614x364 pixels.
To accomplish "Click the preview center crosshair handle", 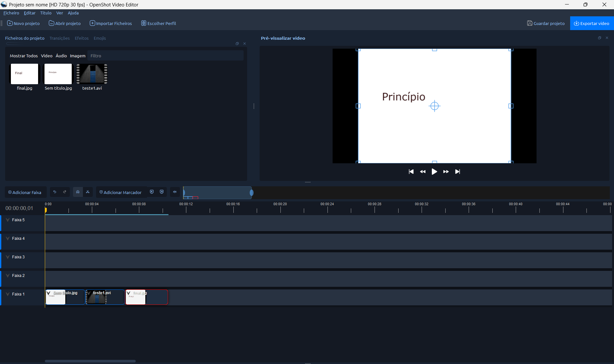I will pyautogui.click(x=434, y=106).
